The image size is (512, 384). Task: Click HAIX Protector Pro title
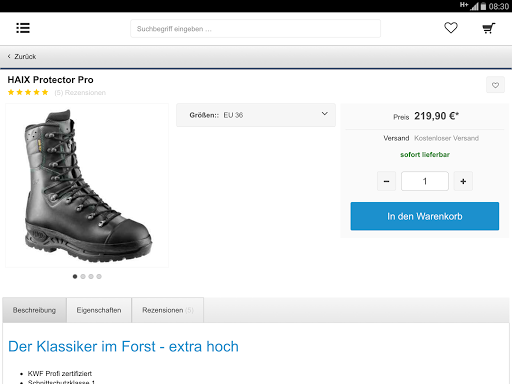[x=50, y=80]
